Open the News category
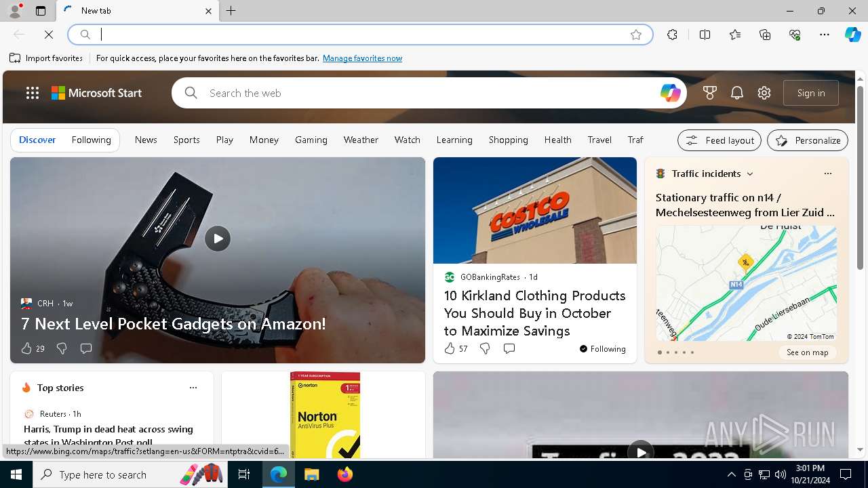This screenshot has width=868, height=488. point(146,140)
